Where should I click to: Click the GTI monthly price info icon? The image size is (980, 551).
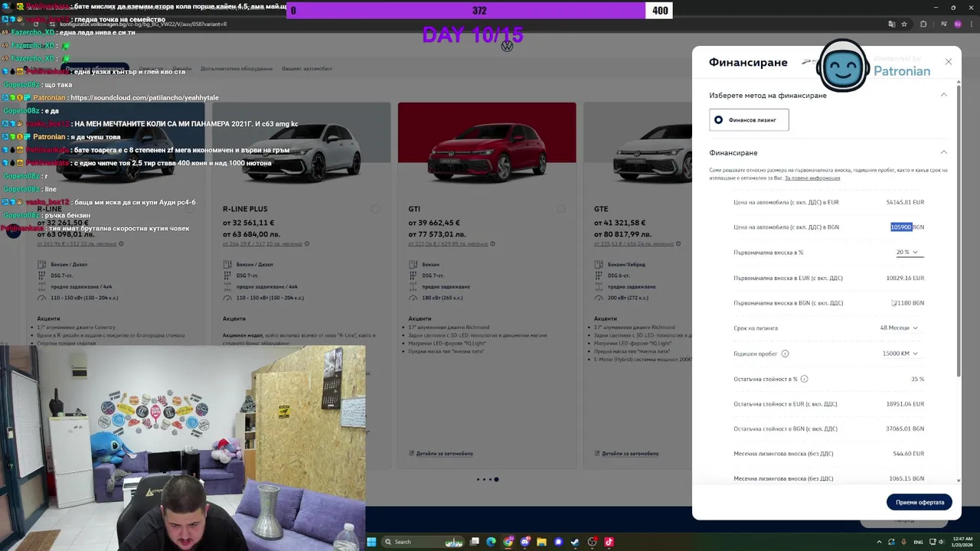coord(492,244)
